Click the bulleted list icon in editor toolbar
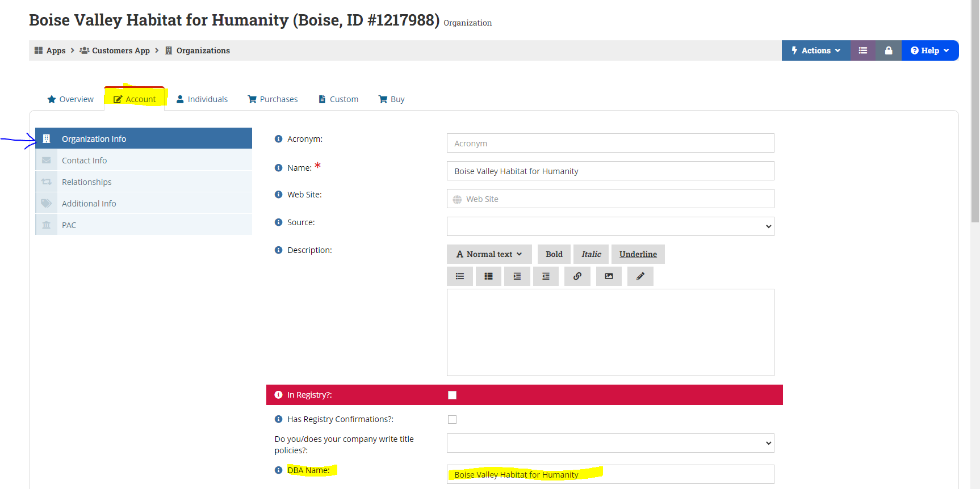The height and width of the screenshot is (489, 980). pos(460,276)
